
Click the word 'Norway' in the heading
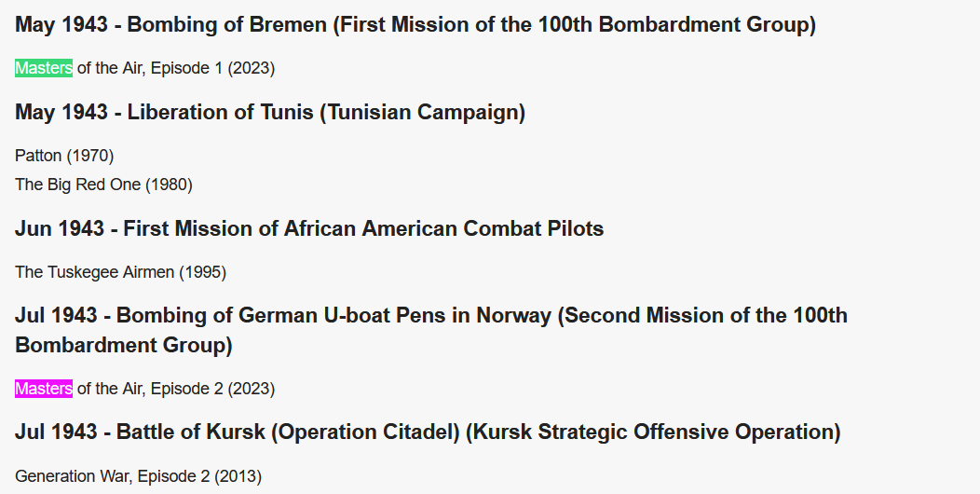pyautogui.click(x=513, y=314)
